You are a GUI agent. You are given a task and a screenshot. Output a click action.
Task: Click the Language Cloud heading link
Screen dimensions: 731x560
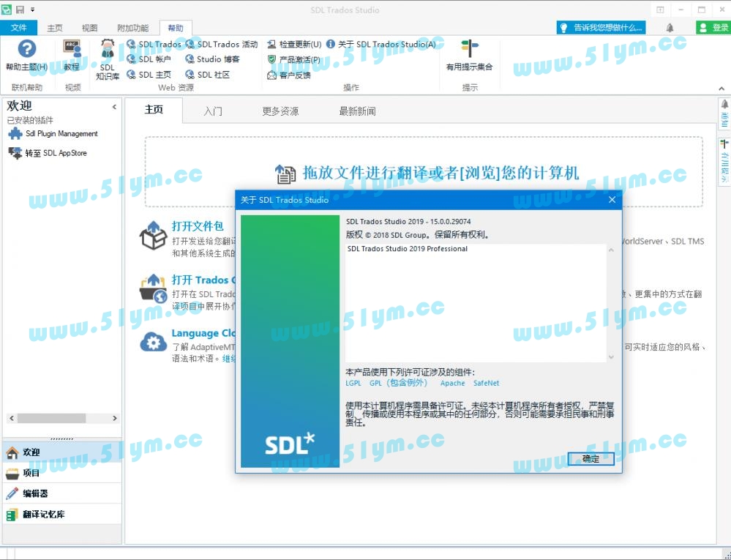(203, 333)
